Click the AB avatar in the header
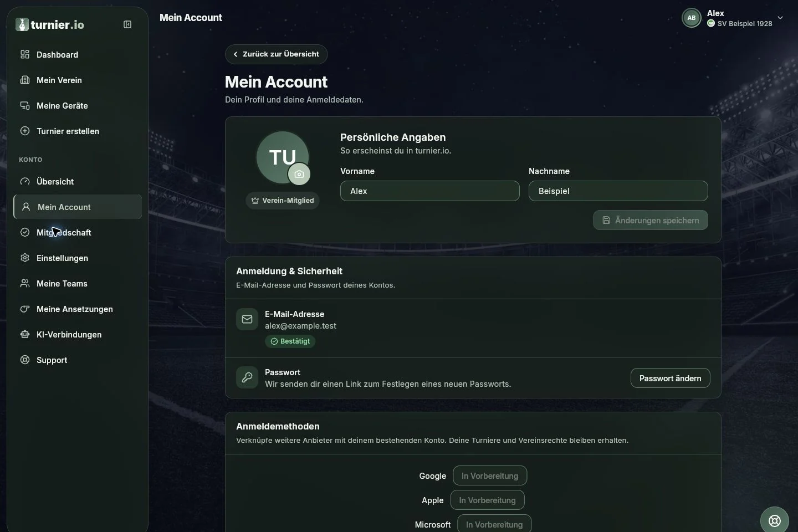The image size is (798, 532). (x=692, y=18)
